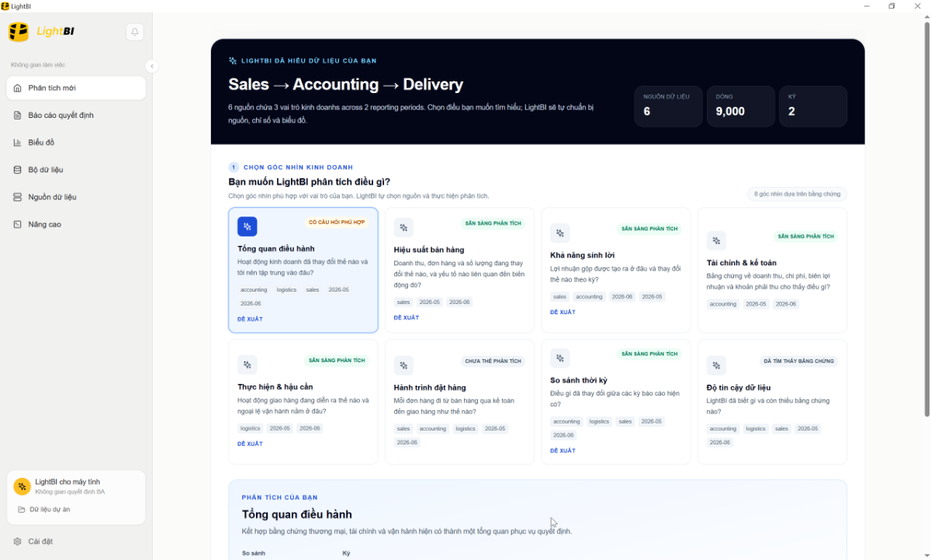Screen dimensions: 931x560
Task: Restore the window with the title bar button
Action: (x=891, y=6)
